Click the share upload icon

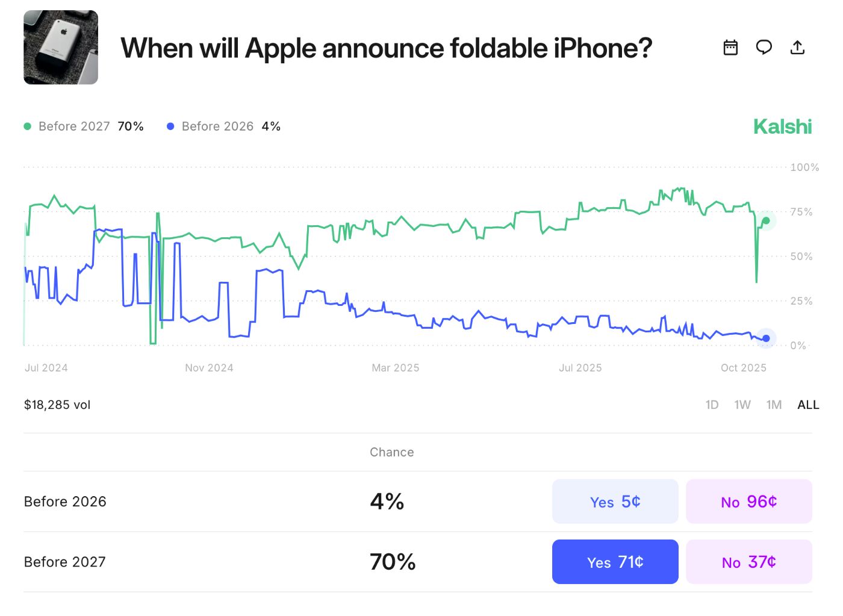coord(797,47)
